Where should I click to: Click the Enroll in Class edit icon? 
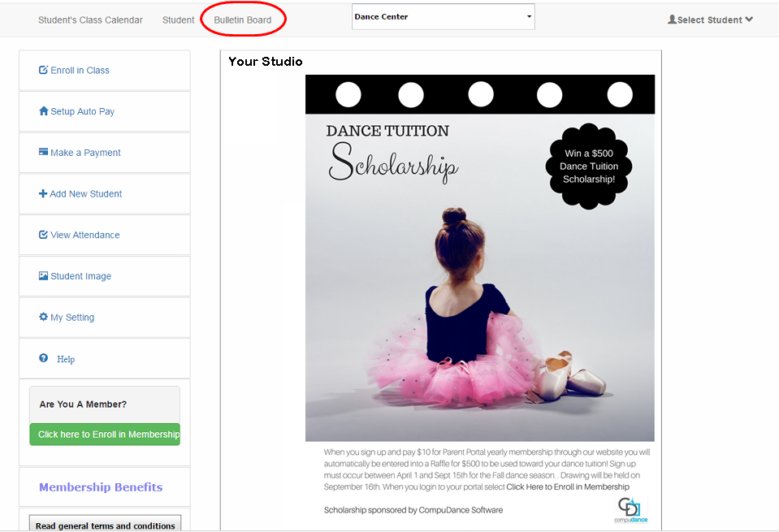click(x=43, y=70)
